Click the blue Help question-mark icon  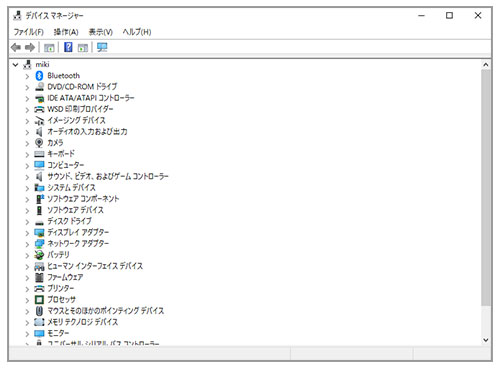pyautogui.click(x=68, y=47)
